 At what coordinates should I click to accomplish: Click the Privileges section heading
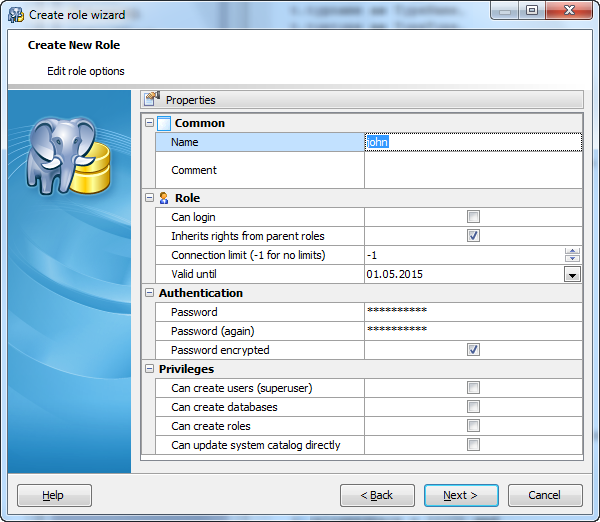[x=186, y=369]
